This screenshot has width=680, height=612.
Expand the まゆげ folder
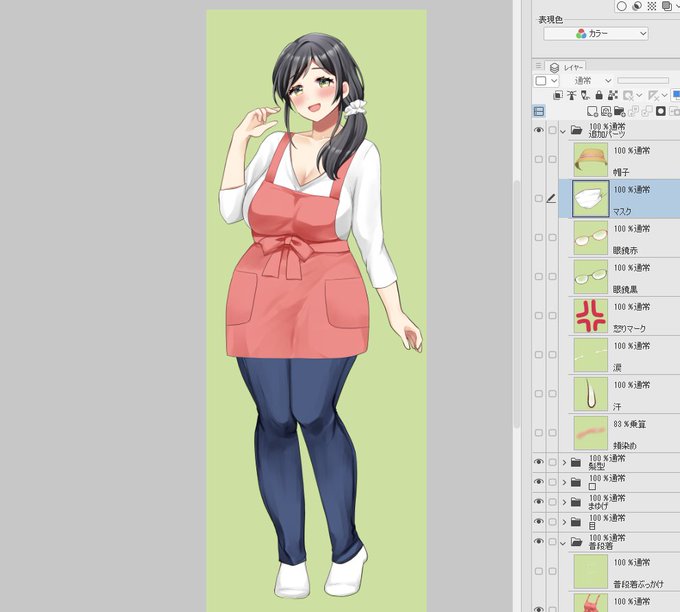pos(564,502)
